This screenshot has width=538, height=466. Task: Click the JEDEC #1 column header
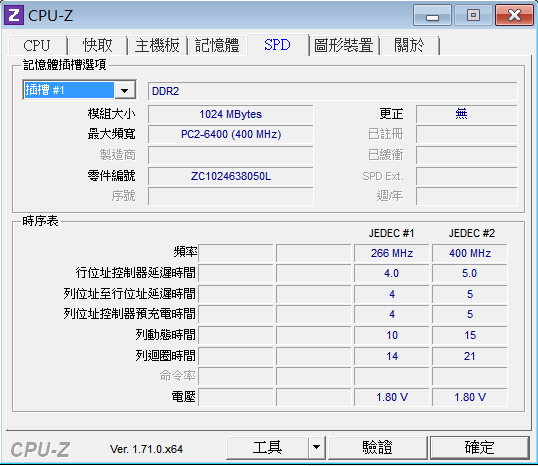tap(391, 233)
